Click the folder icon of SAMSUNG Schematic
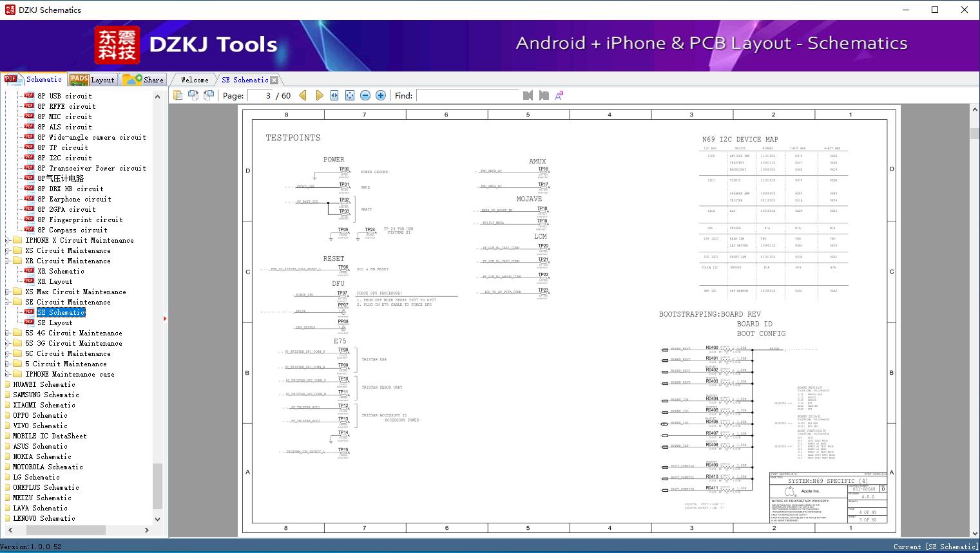The image size is (980, 553). pos(7,395)
